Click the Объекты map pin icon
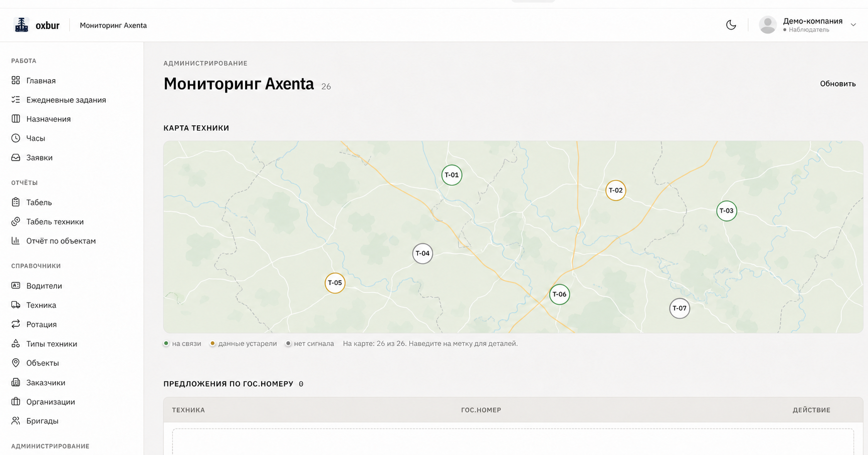Screen dimensions: 868x455 16,363
